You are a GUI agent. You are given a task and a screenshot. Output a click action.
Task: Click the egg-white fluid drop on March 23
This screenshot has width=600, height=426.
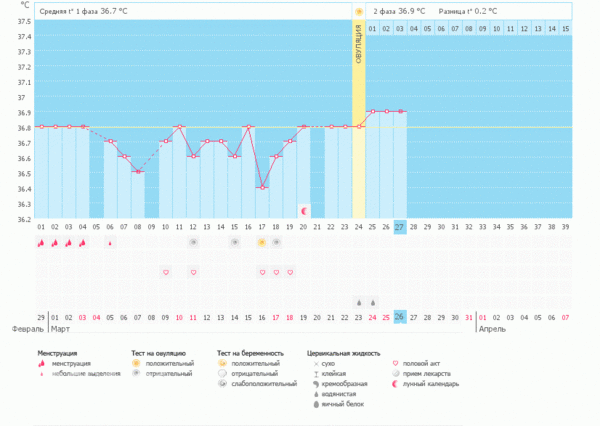coord(359,302)
